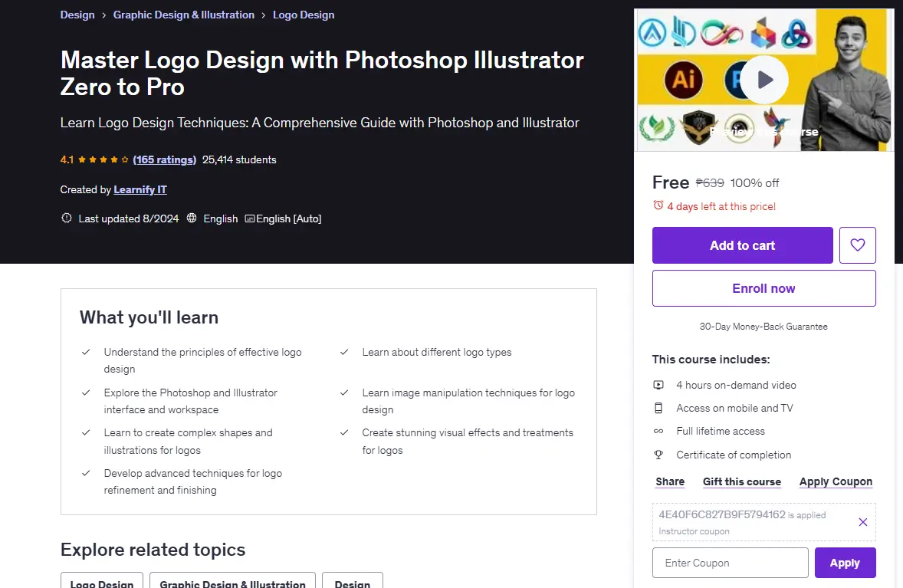This screenshot has height=588, width=903.
Task: Click the applied coupon code 4E40F6C827B9F5794162
Action: pos(722,514)
